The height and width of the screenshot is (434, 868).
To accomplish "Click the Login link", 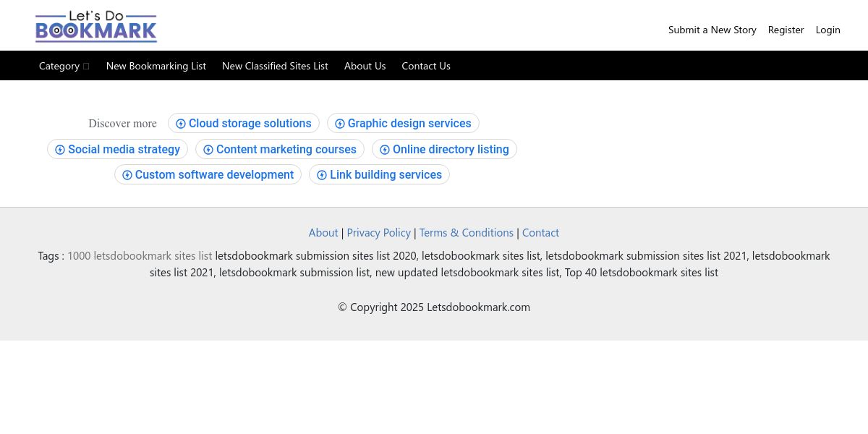I will click(827, 30).
